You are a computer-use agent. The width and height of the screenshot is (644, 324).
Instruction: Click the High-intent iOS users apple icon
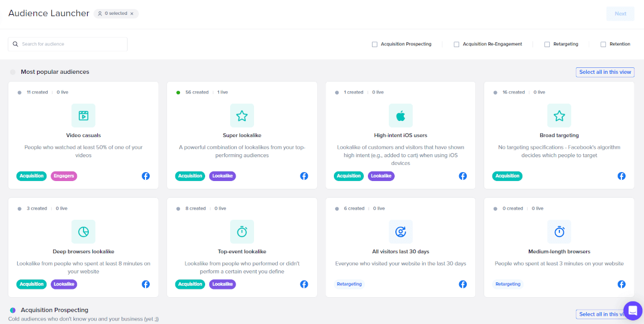coord(401,116)
